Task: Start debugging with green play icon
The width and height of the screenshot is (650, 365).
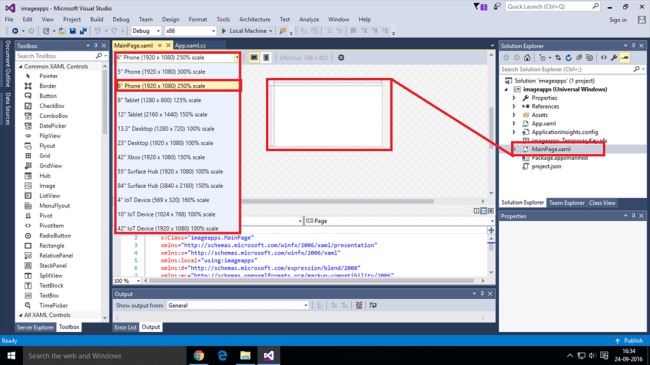Action: [224, 31]
